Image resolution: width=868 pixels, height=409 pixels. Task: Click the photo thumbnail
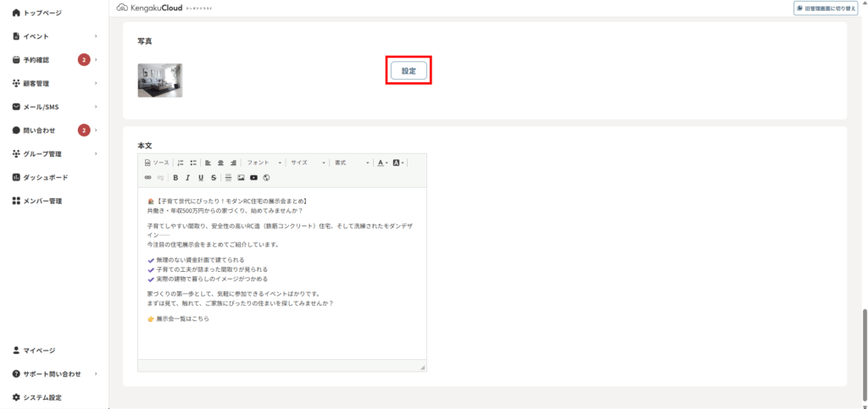coord(160,80)
